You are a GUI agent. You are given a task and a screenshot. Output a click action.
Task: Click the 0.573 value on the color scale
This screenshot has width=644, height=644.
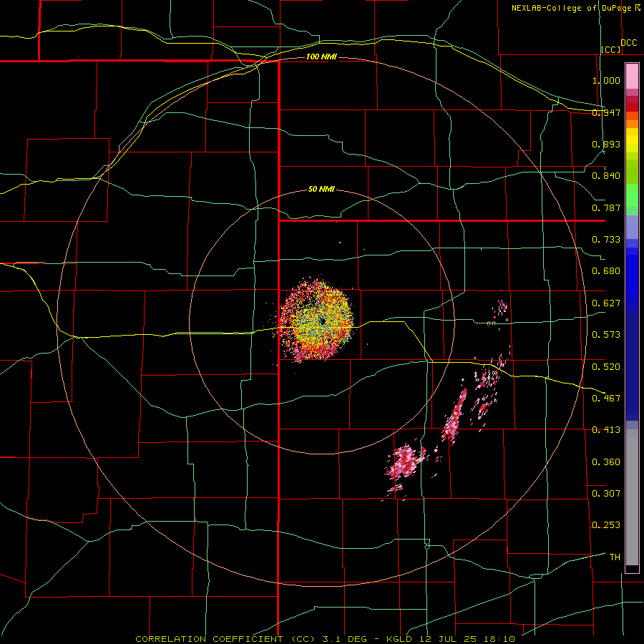click(x=606, y=335)
